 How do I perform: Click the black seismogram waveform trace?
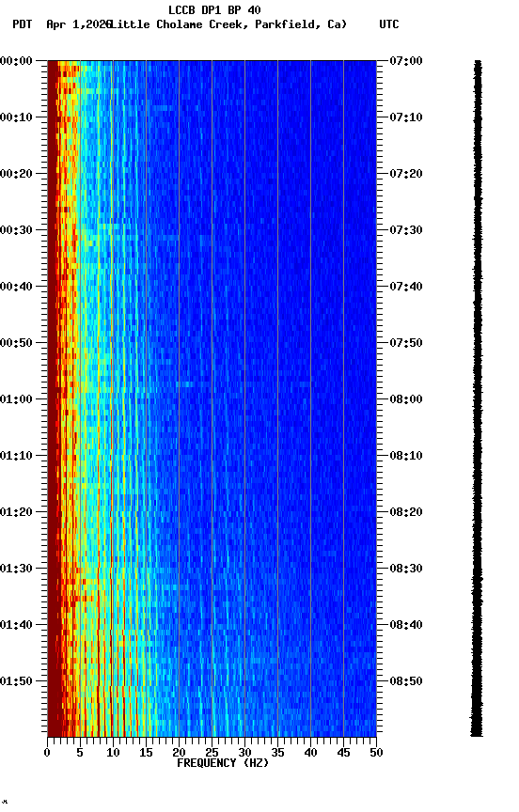477,398
